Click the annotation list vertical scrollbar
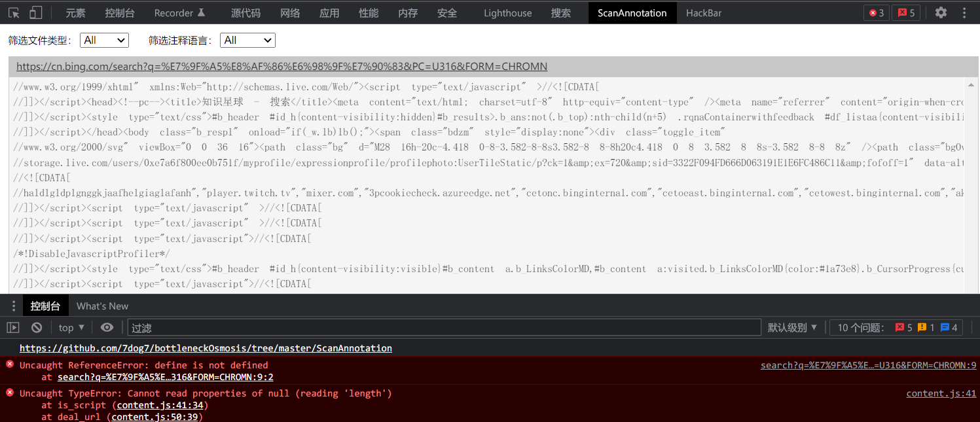The height and width of the screenshot is (422, 980). click(x=971, y=186)
